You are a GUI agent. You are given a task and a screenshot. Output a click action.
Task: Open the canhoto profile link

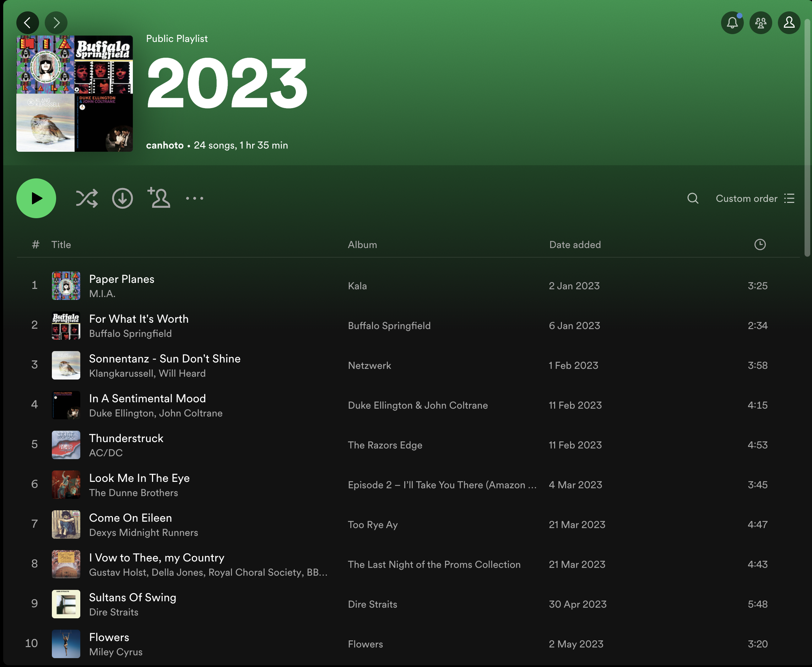tap(165, 145)
